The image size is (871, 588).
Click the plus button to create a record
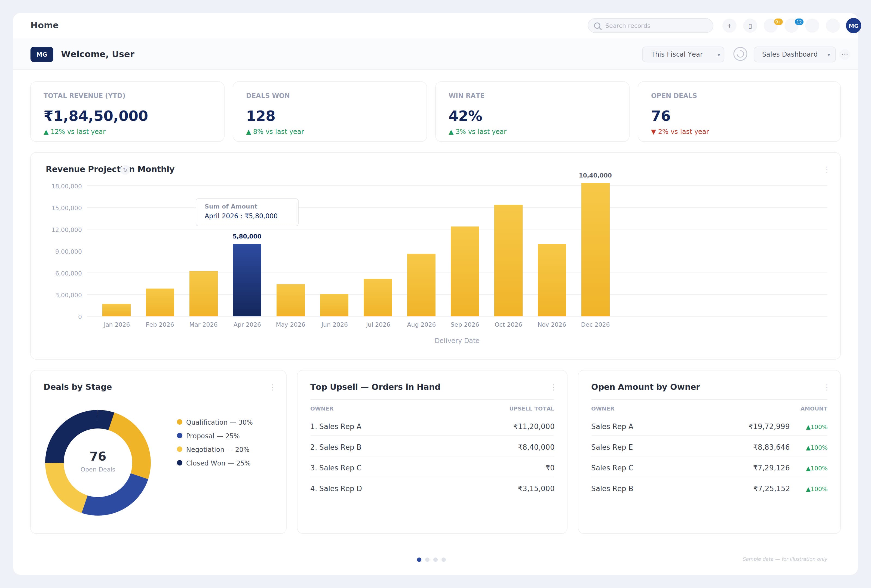[729, 26]
